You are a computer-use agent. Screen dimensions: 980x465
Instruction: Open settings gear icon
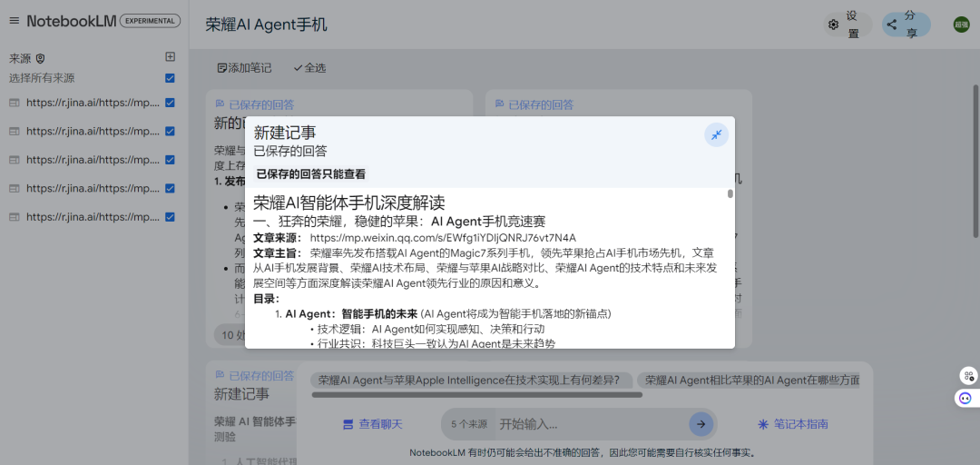point(833,25)
